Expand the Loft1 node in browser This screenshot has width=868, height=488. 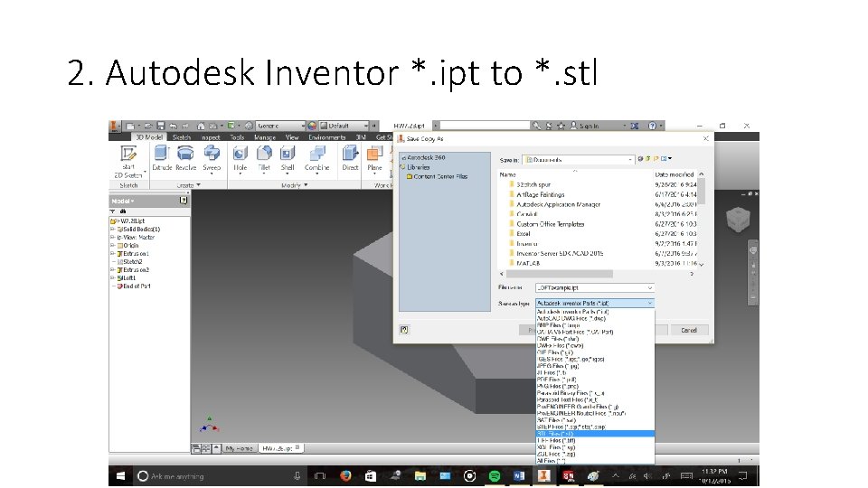112,277
